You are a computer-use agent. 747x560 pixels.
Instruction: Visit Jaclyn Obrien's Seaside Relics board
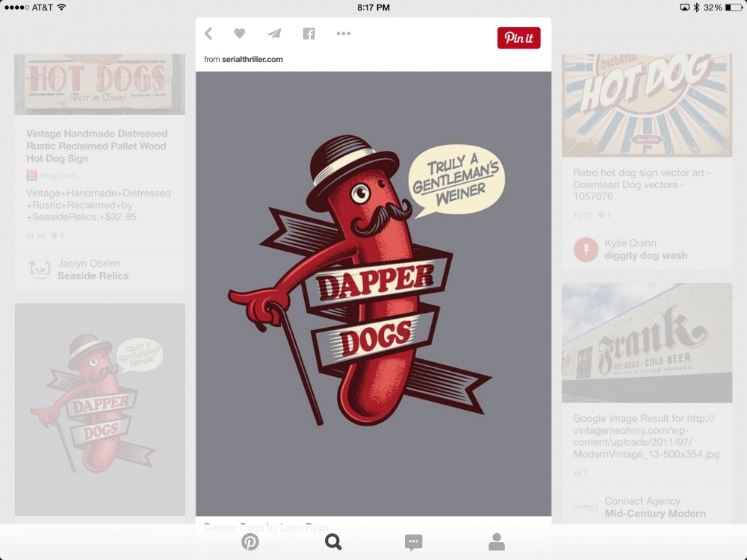pos(93,270)
